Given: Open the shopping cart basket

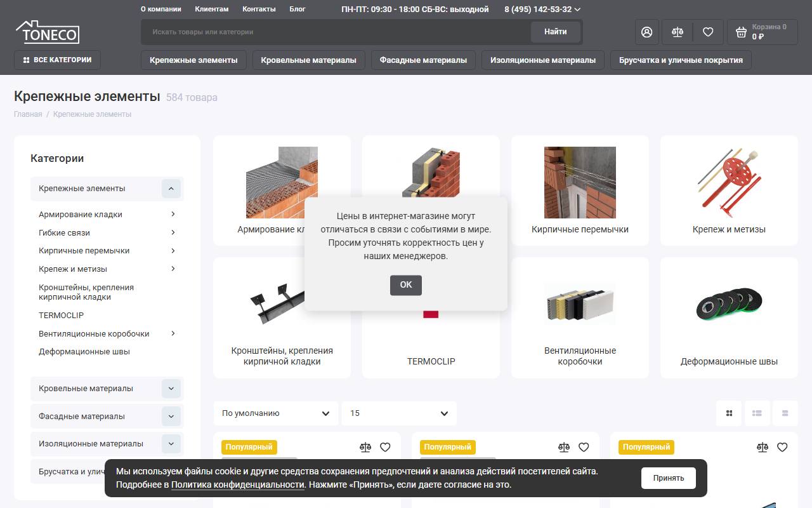Looking at the screenshot, I should point(763,32).
